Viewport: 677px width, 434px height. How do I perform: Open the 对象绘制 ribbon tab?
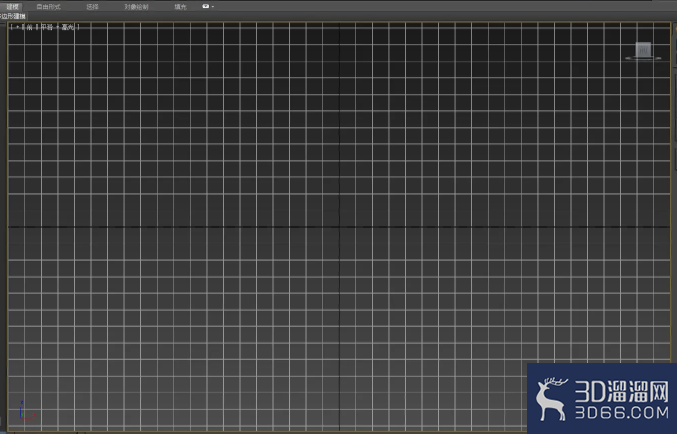click(136, 7)
